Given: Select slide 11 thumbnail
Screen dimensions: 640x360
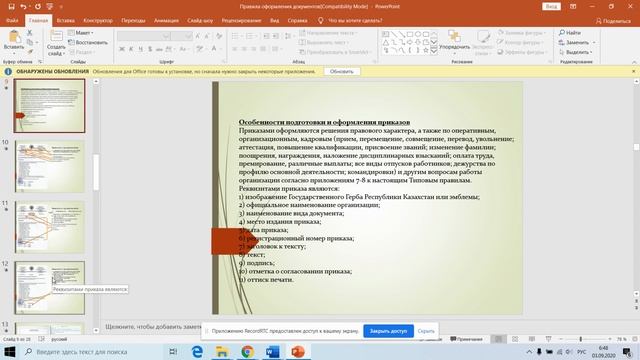Looking at the screenshot, I should click(x=49, y=227).
